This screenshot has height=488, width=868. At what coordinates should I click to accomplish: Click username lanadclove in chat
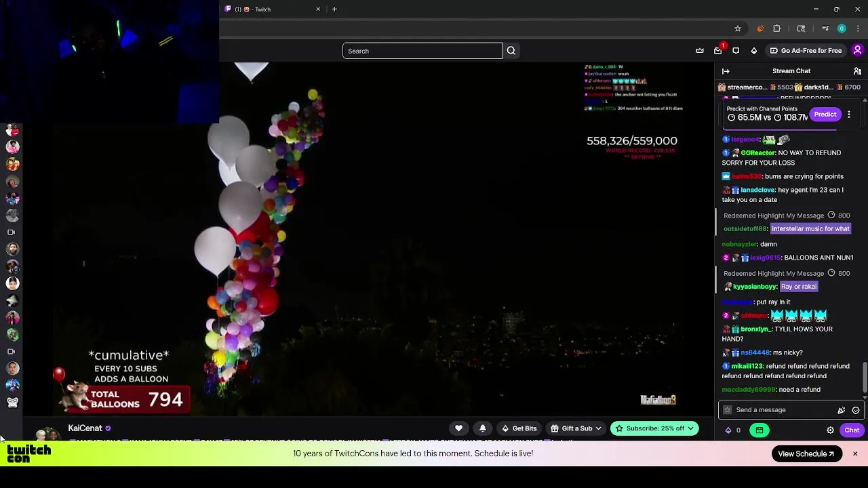pyautogui.click(x=758, y=190)
